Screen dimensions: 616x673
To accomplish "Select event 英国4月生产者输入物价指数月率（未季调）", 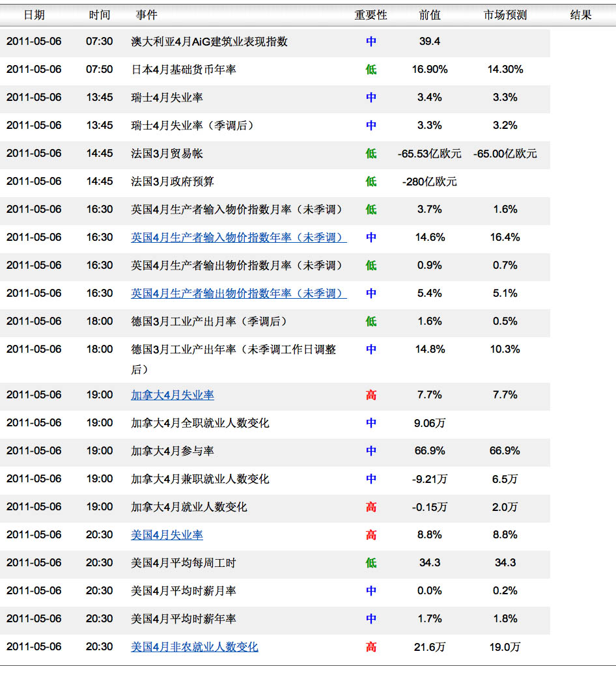I will [238, 210].
